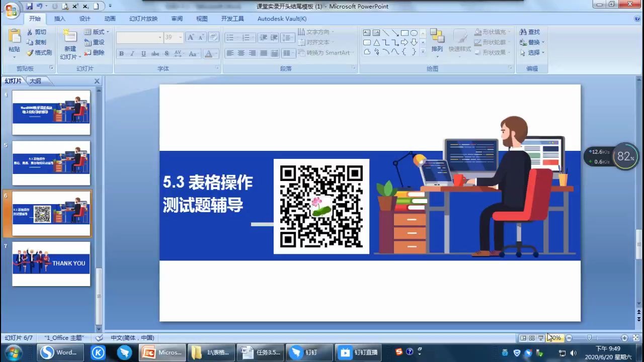644x362 pixels.
Task: Open columns dropdown
Action: (288, 53)
